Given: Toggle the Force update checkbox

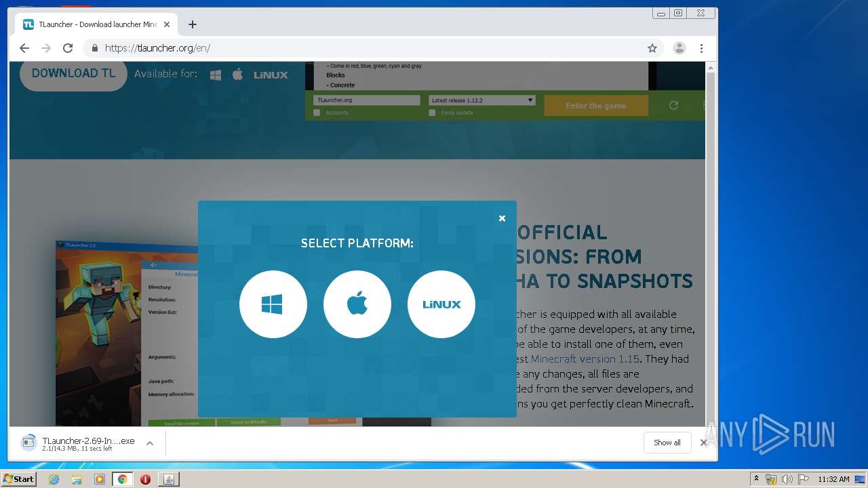Looking at the screenshot, I should click(x=432, y=113).
